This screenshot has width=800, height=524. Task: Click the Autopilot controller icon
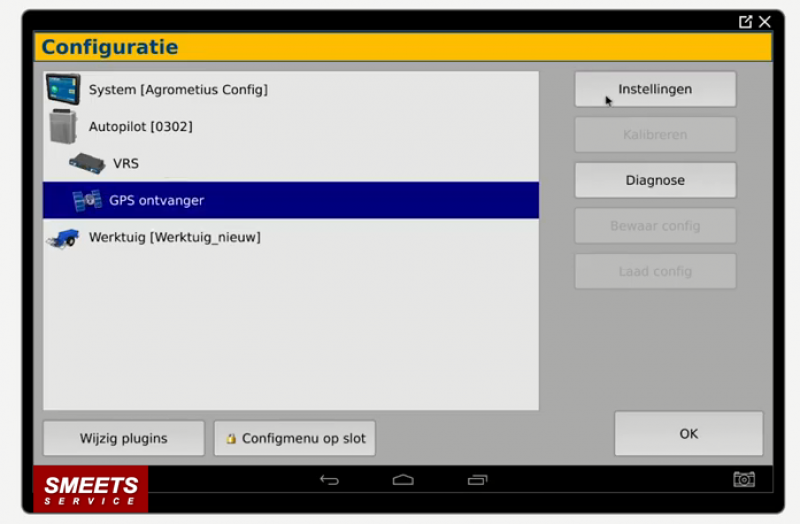pyautogui.click(x=62, y=127)
